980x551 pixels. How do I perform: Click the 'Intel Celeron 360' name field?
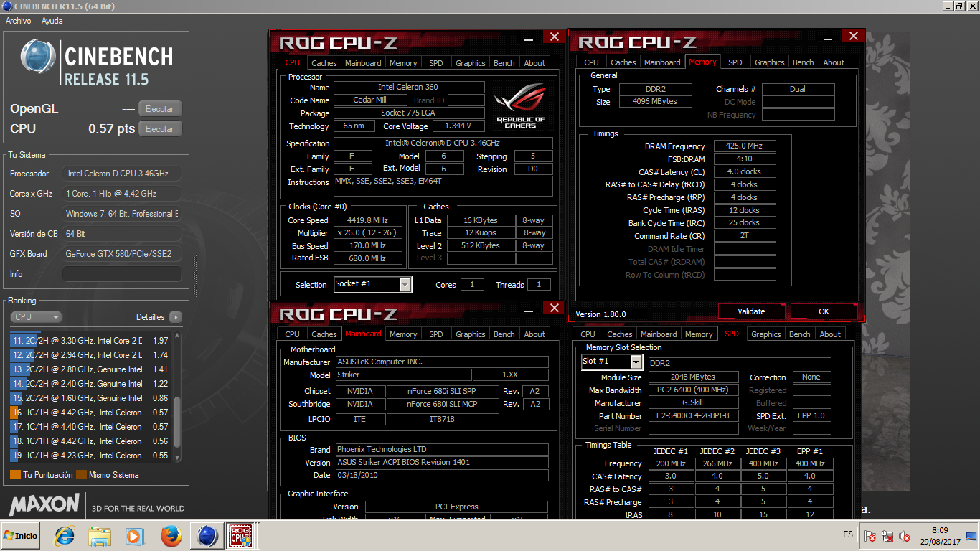[x=408, y=88]
